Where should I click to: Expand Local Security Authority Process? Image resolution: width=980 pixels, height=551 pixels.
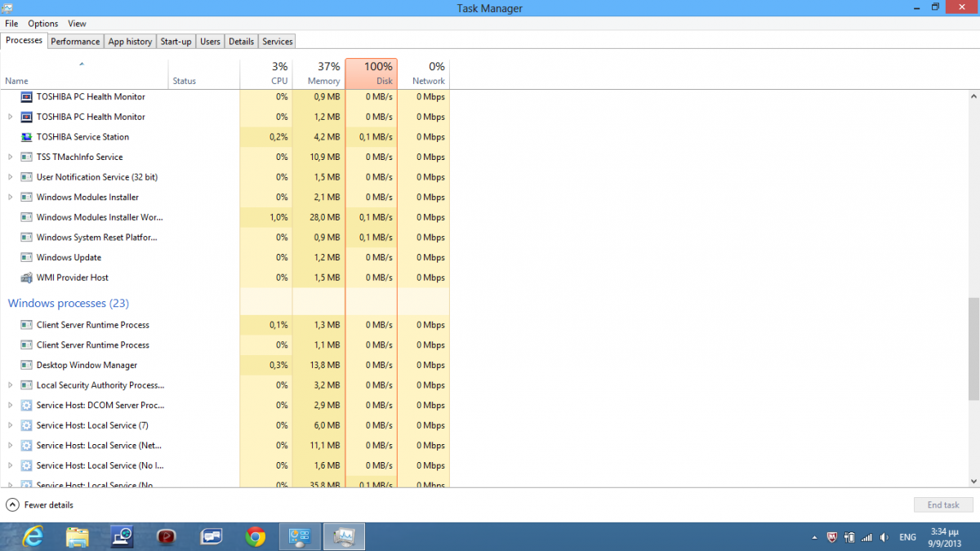tap(10, 385)
